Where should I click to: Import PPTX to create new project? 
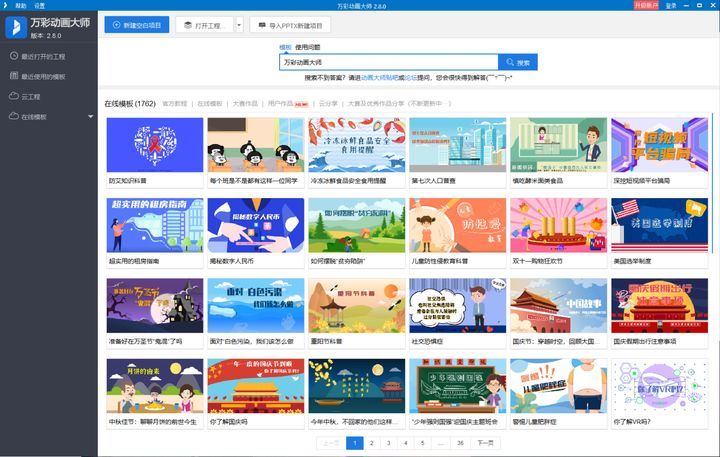click(x=290, y=25)
